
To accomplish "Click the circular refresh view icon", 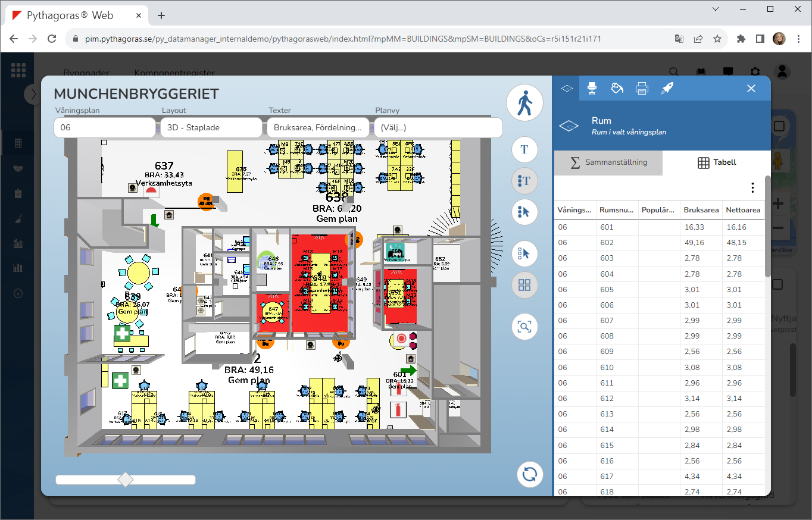I will pos(529,475).
